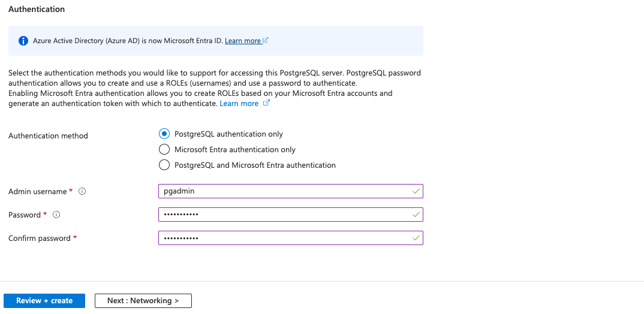Click the Authentication section heading
The height and width of the screenshot is (314, 644).
[37, 10]
